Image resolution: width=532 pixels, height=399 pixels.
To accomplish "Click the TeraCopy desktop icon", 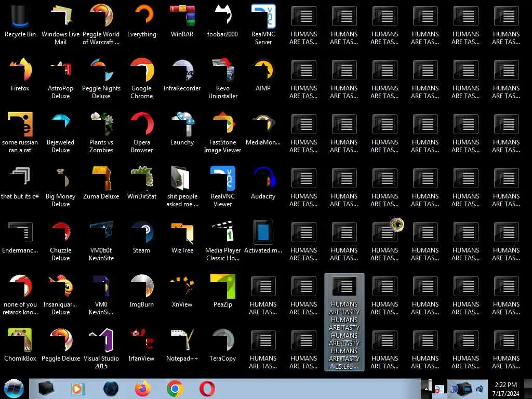I will (222, 345).
